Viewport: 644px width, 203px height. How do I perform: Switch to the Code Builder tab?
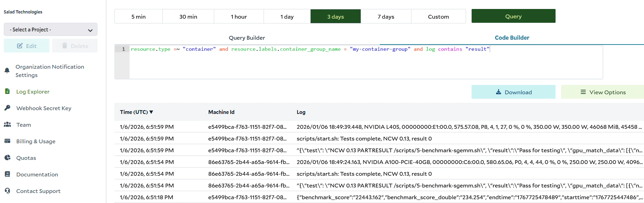(x=512, y=38)
